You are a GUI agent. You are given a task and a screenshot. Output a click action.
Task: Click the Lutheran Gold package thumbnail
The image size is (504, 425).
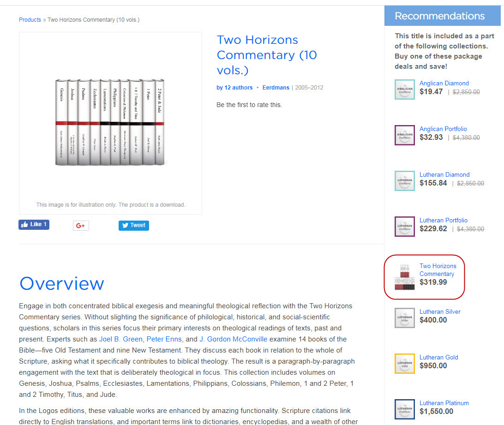click(x=405, y=363)
